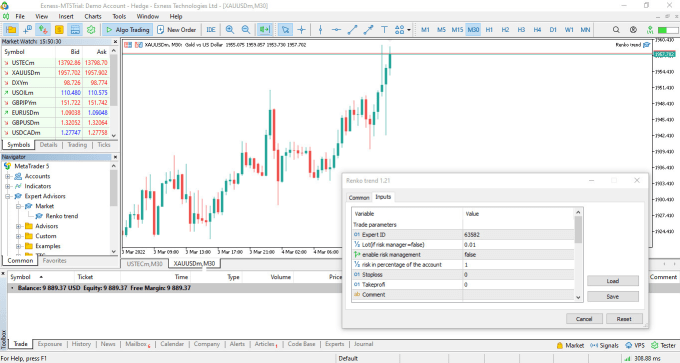This screenshot has height=363, width=680.
Task: Select the cursor arrow tool
Action: click(x=285, y=29)
